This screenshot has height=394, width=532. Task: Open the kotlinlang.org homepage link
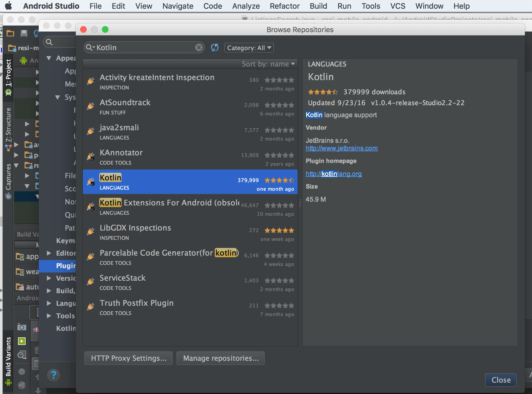point(334,174)
